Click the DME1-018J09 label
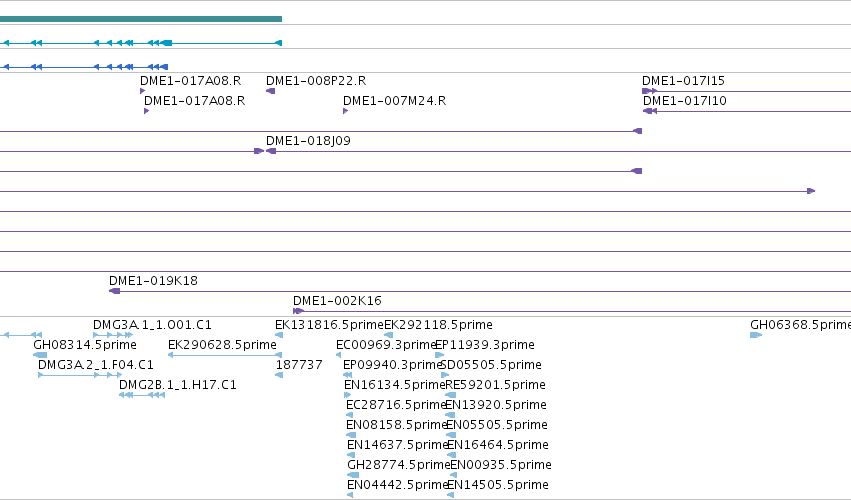 point(308,141)
